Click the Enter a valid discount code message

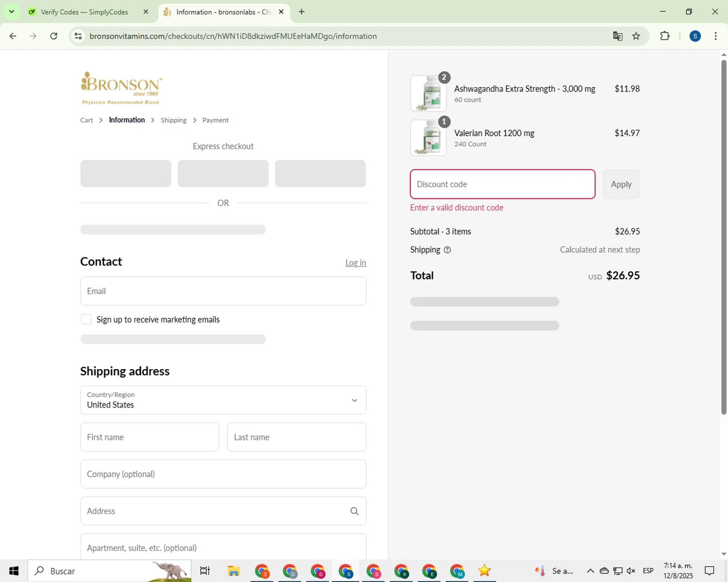(x=457, y=208)
